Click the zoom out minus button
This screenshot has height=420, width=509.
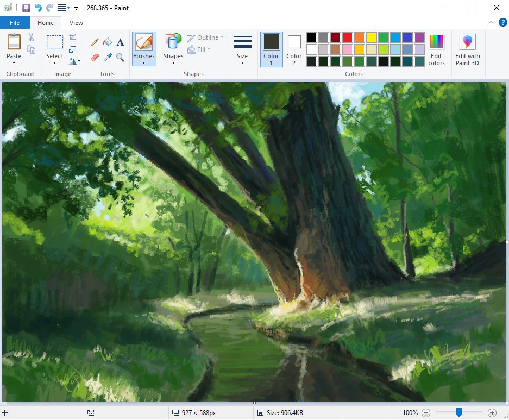[426, 413]
